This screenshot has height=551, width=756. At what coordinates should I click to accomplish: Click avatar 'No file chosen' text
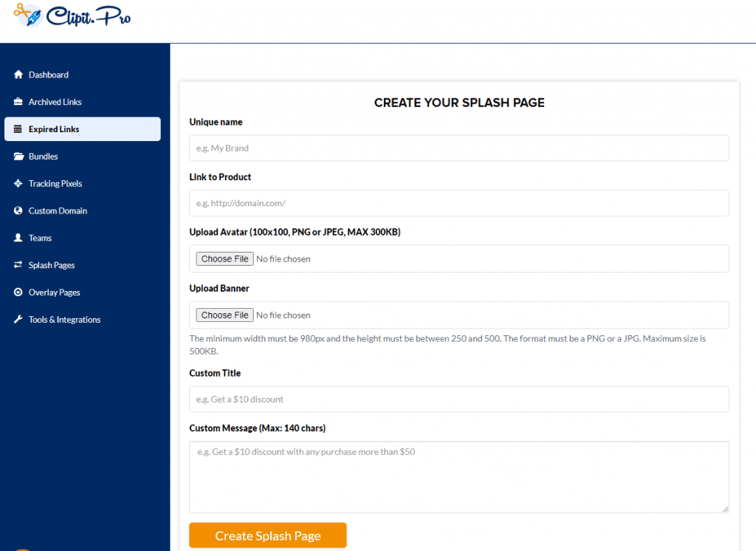pos(283,259)
